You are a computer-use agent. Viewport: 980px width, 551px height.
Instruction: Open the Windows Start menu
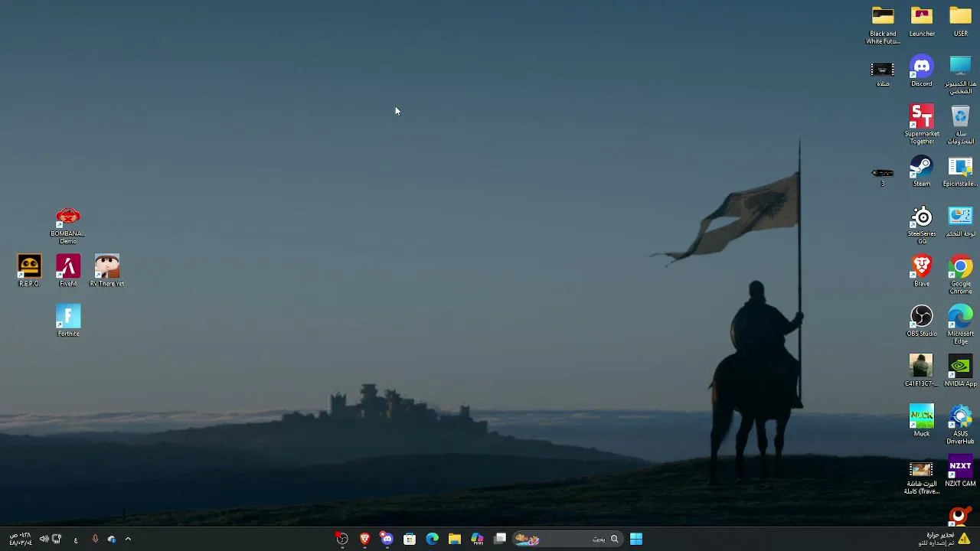636,539
